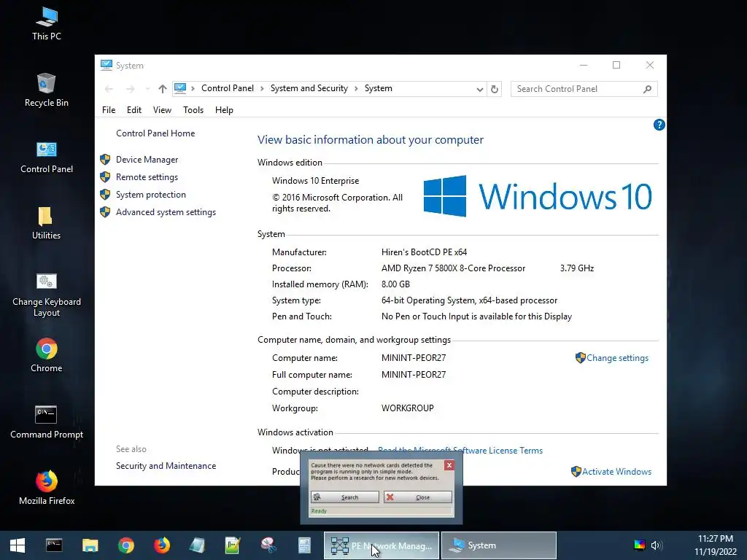Refresh the System control panel page
Image resolution: width=747 pixels, height=560 pixels.
point(495,89)
